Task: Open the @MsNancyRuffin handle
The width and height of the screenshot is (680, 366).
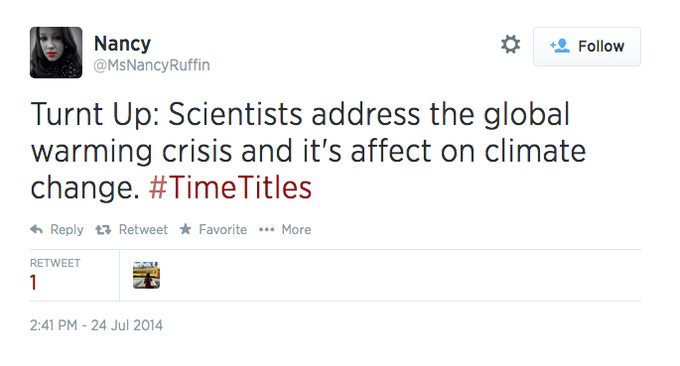Action: [152, 65]
